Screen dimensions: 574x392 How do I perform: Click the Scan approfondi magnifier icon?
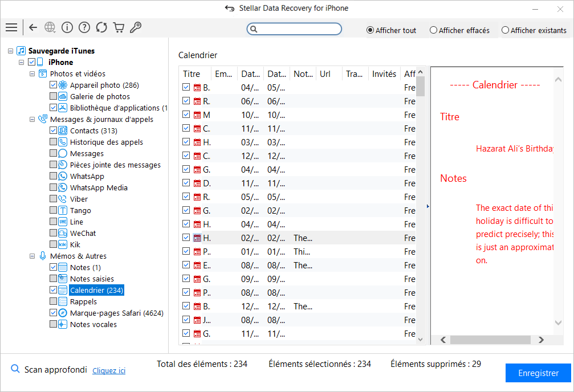coord(15,369)
